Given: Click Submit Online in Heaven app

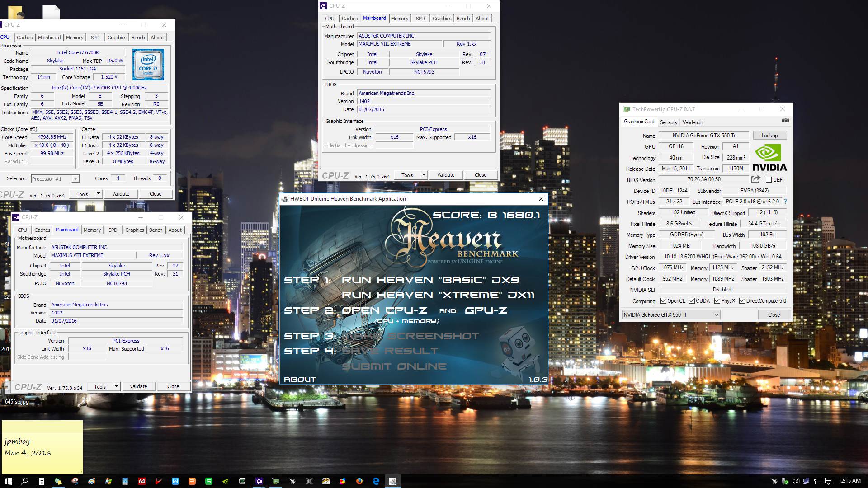Looking at the screenshot, I should (x=394, y=366).
